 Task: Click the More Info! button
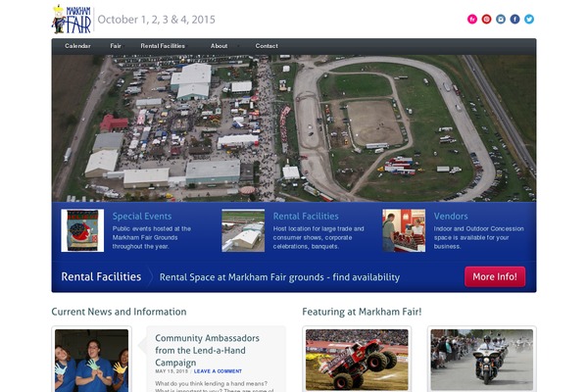495,276
